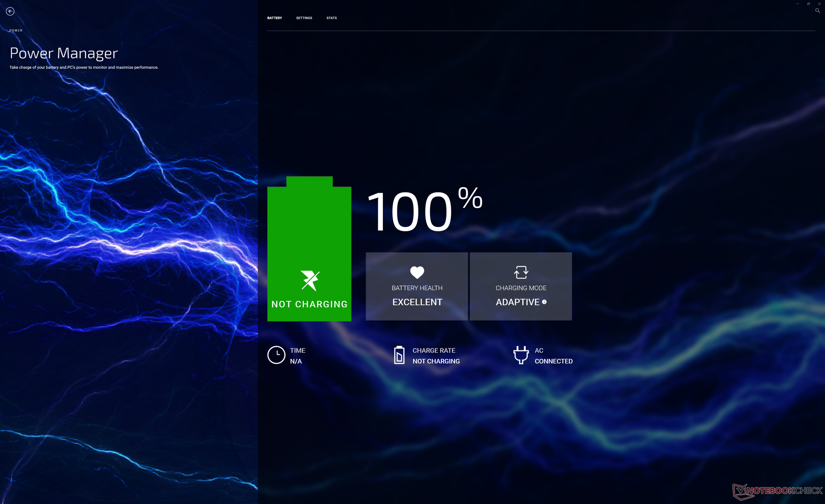
Task: Click the Charging Mode swap arrows icon
Action: coord(521,272)
